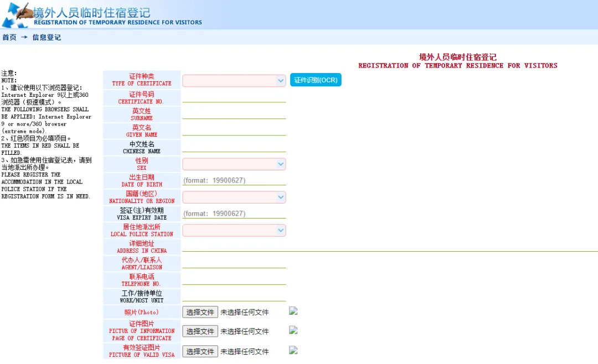Viewport: 598px width, 364px height.
Task: Choose file for valid visa picture
Action: click(200, 351)
